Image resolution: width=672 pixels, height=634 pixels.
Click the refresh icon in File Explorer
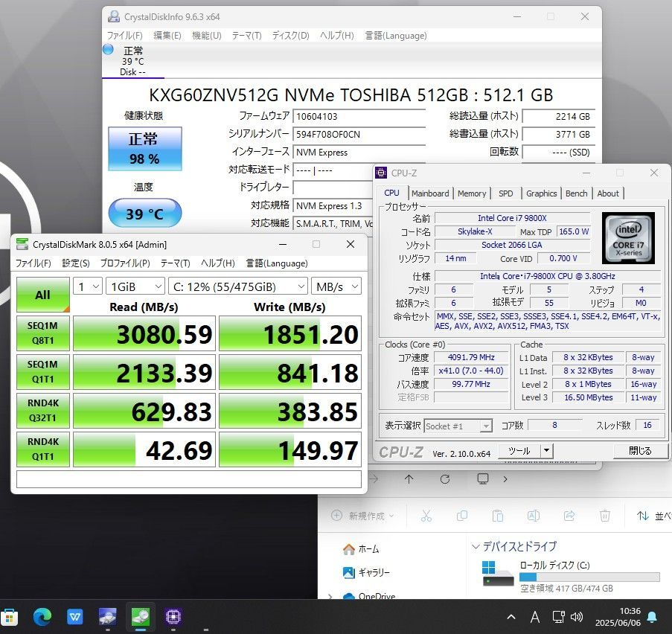click(x=444, y=478)
